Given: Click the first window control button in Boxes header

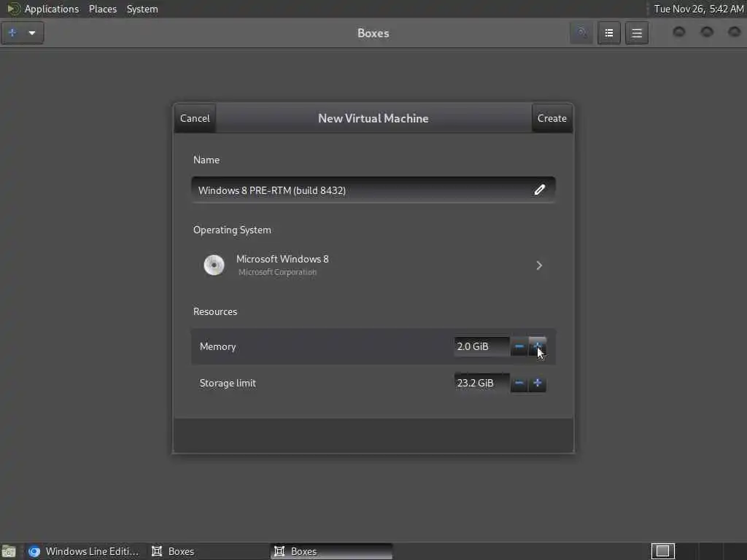Looking at the screenshot, I should click(x=679, y=32).
